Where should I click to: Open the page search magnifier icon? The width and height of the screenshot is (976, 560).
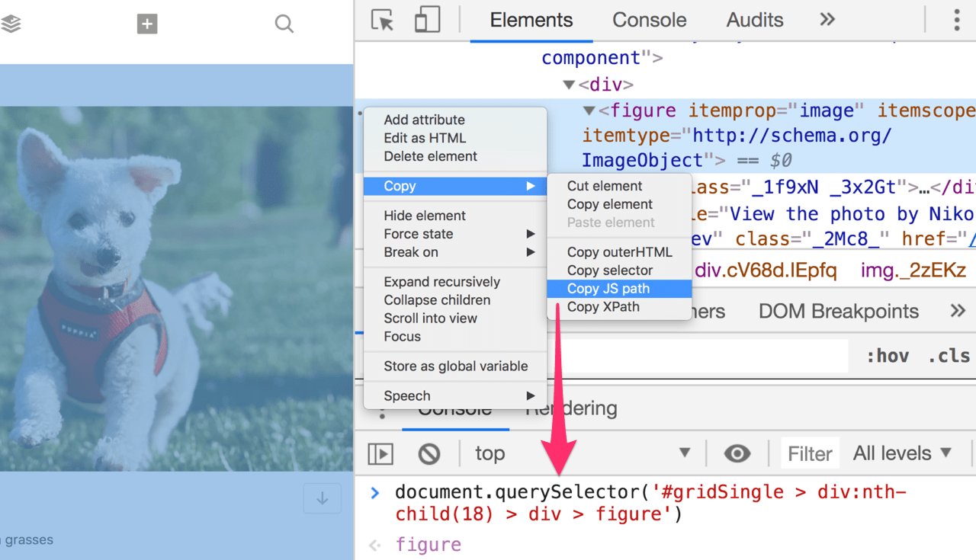coord(284,24)
